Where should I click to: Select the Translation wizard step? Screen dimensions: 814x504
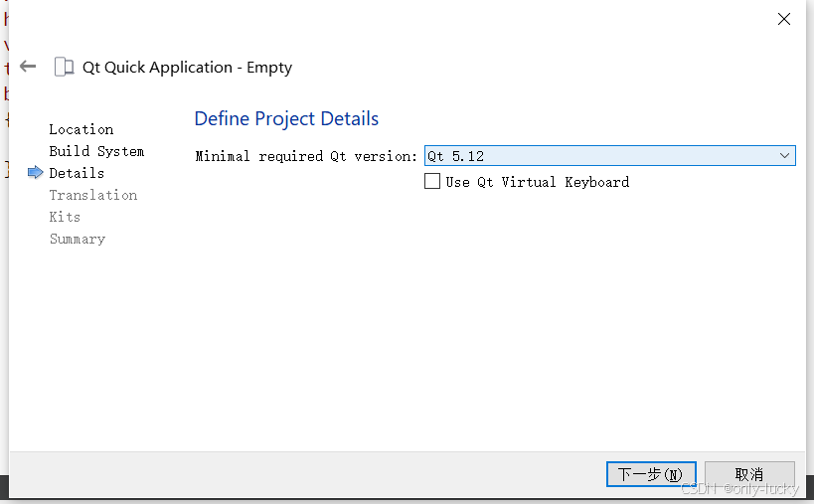93,195
